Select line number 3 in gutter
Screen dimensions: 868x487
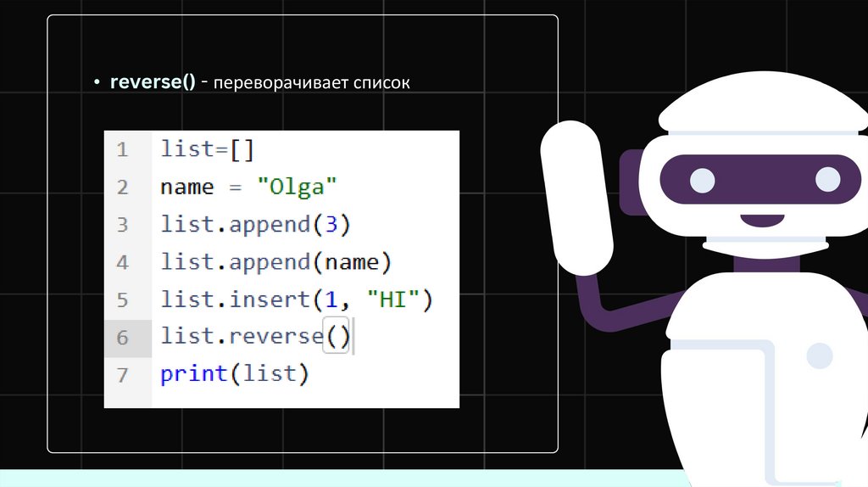point(122,226)
